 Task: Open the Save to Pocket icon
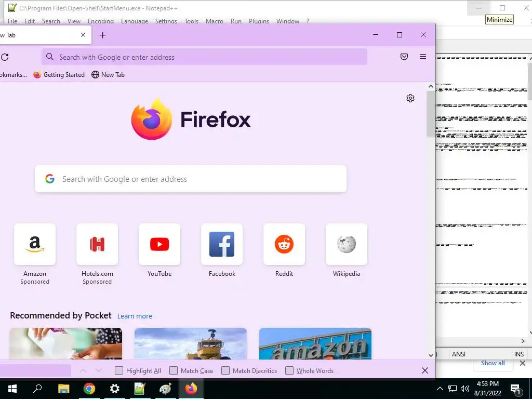404,57
